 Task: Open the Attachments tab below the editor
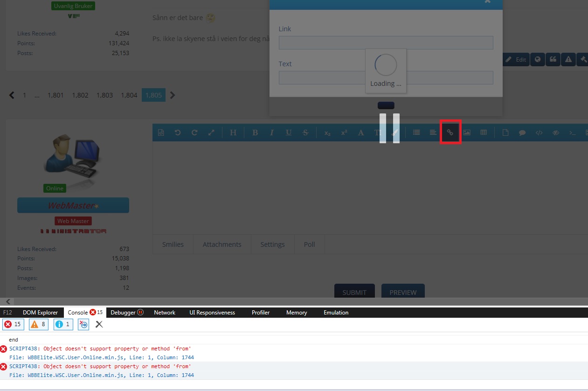222,244
